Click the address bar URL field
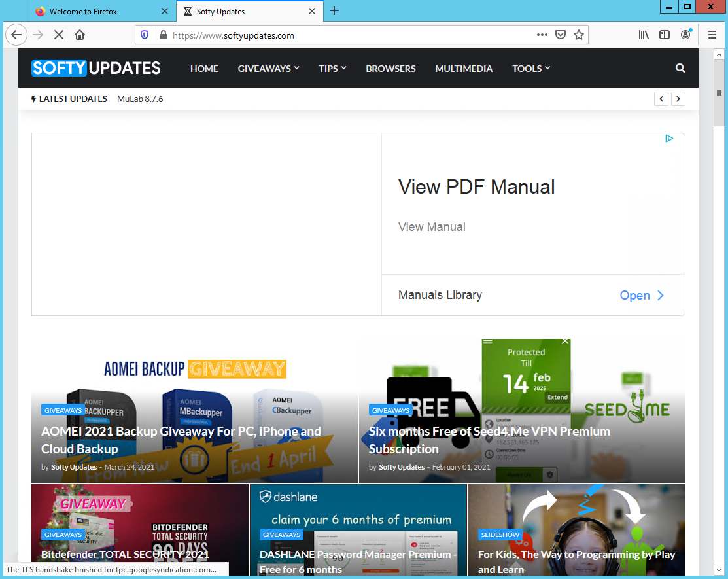Viewport: 728px width, 579px height. [353, 35]
